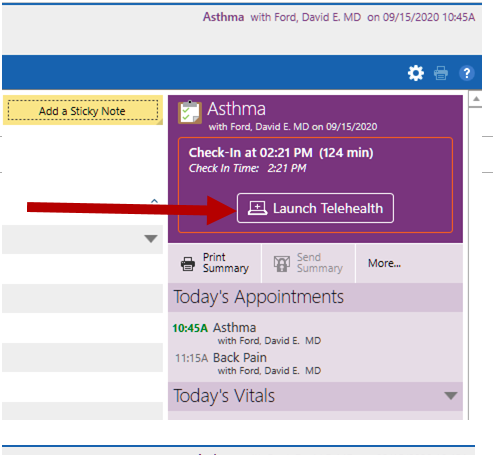Add a Sticky Note

[x=83, y=110]
